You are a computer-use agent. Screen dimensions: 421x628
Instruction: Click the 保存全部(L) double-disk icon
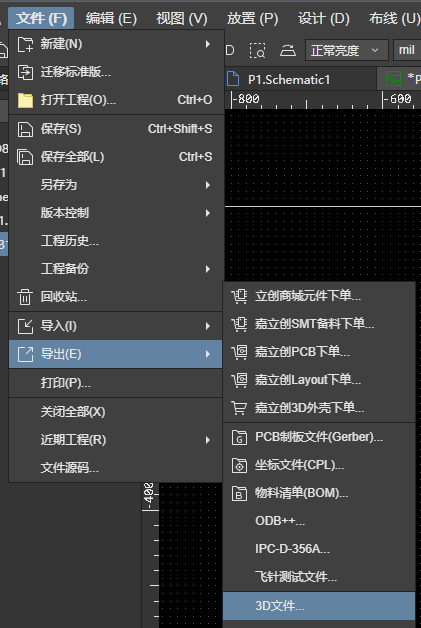click(25, 157)
